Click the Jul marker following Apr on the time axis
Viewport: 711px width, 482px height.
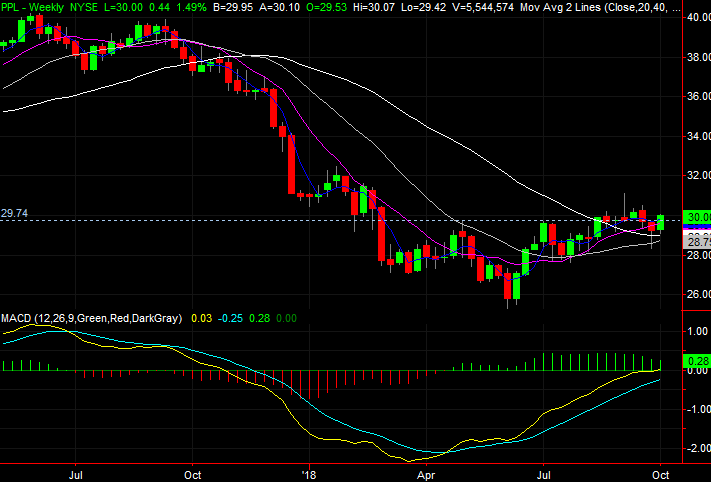543,475
